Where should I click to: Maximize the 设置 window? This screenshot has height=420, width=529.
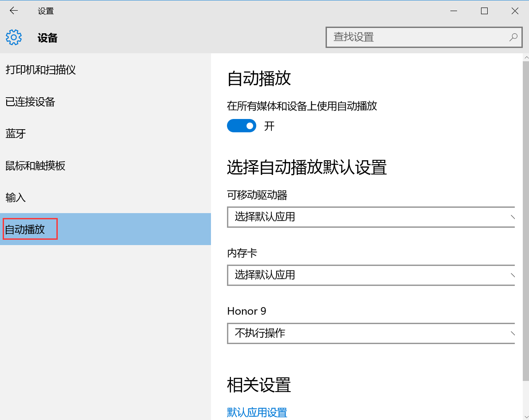click(x=484, y=11)
